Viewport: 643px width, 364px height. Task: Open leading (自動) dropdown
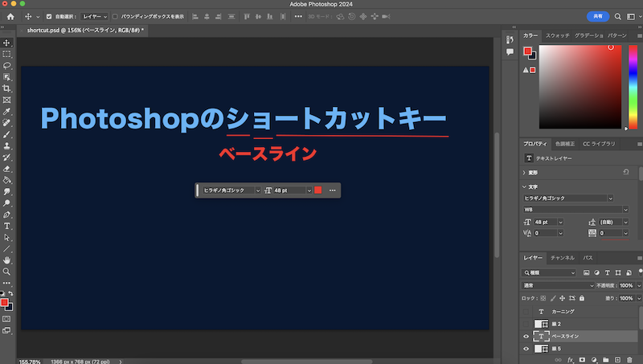626,222
